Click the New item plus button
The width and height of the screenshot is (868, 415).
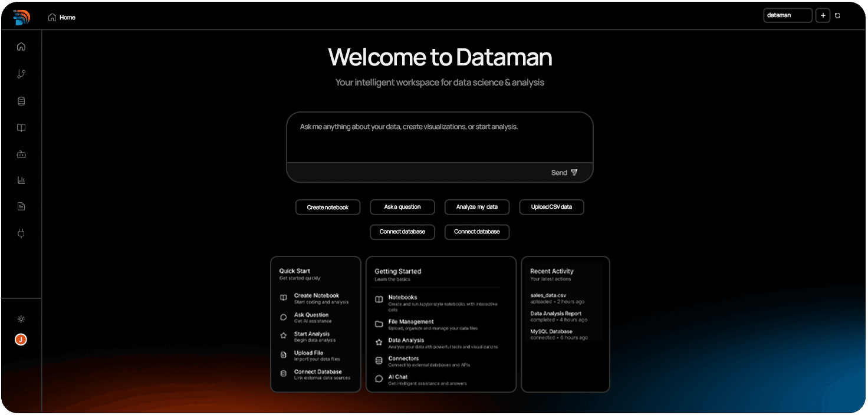point(823,15)
